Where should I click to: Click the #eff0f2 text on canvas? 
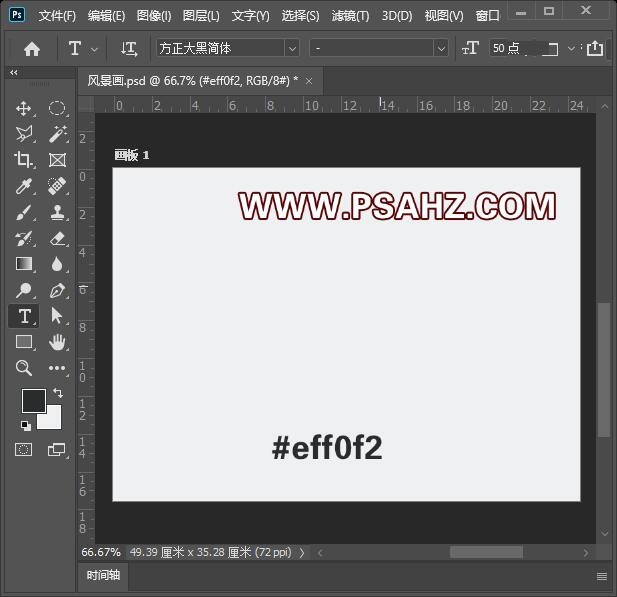tap(327, 448)
